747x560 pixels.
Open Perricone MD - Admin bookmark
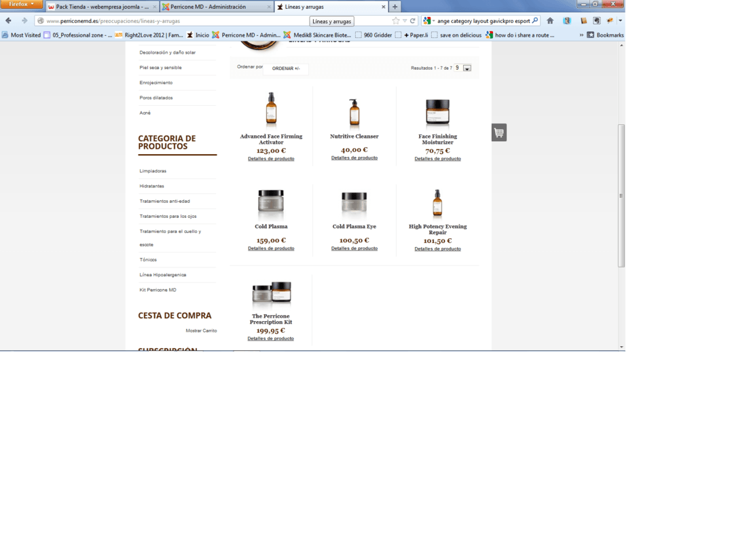(247, 35)
